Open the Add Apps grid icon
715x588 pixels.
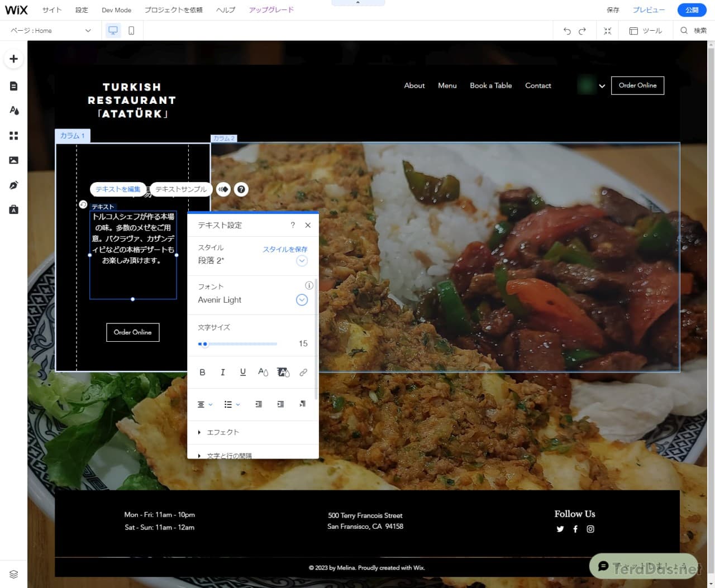14,136
